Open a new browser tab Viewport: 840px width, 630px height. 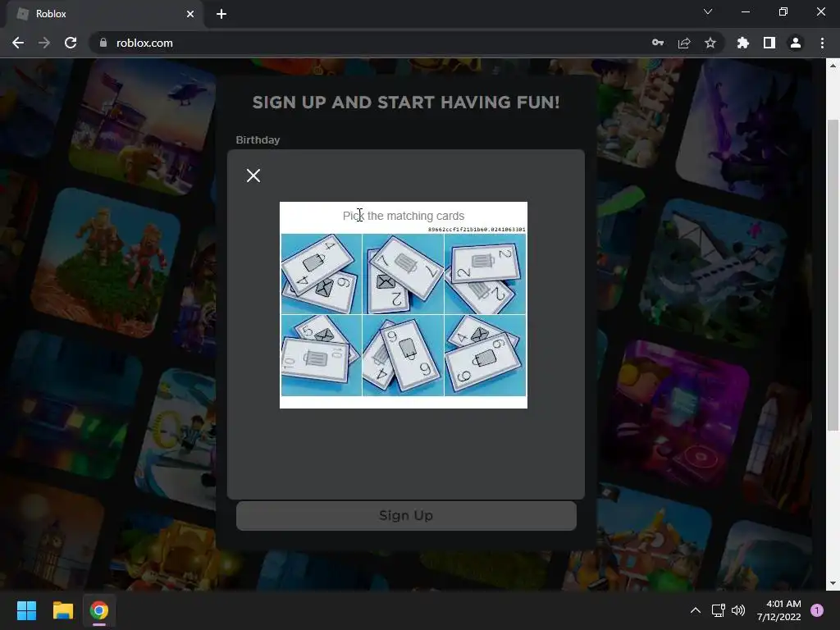(221, 14)
